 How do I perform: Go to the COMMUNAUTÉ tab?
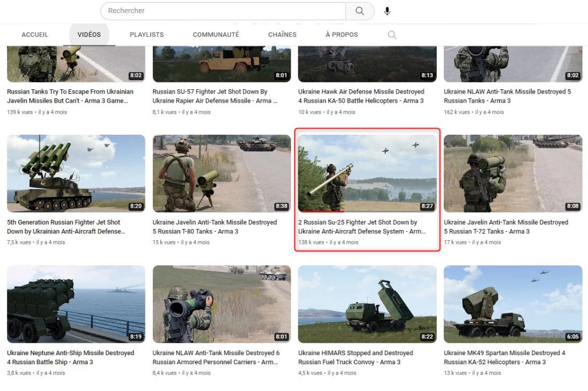coord(216,35)
